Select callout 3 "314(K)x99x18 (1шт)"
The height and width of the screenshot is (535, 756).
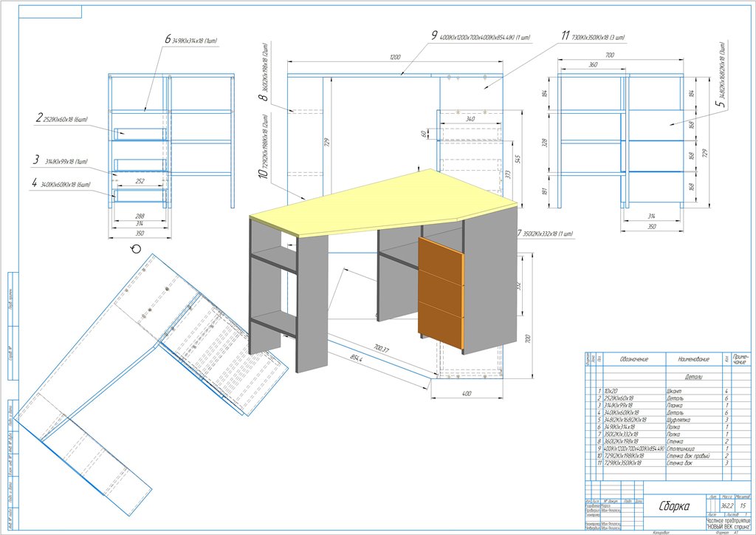pyautogui.click(x=61, y=160)
